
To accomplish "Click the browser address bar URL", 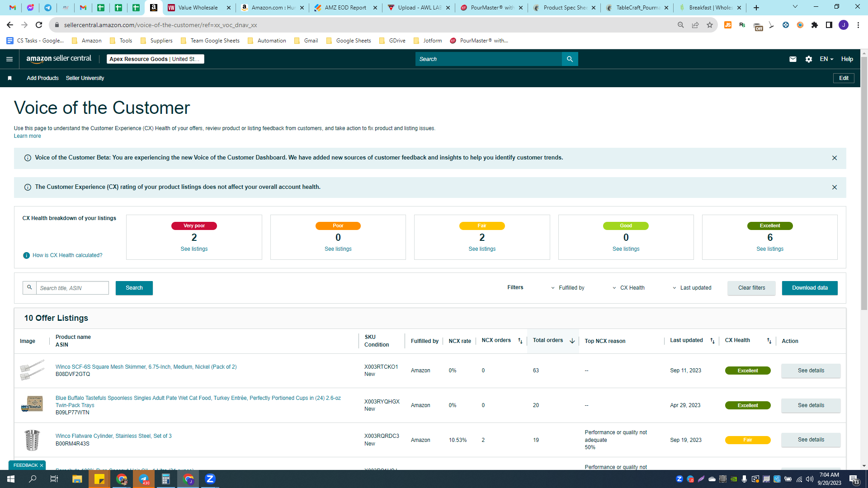I will coord(160,25).
